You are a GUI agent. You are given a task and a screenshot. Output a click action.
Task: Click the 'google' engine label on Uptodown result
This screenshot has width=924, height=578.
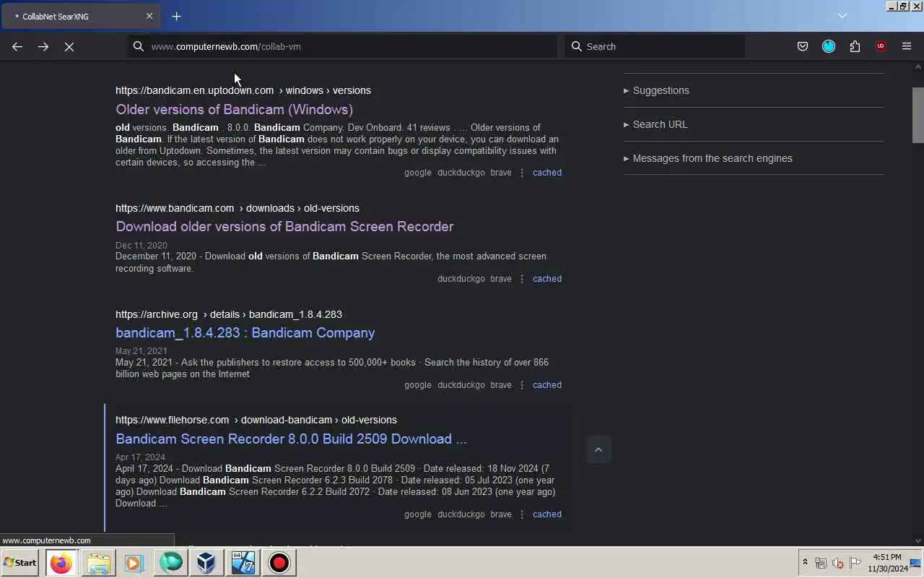[x=417, y=173]
